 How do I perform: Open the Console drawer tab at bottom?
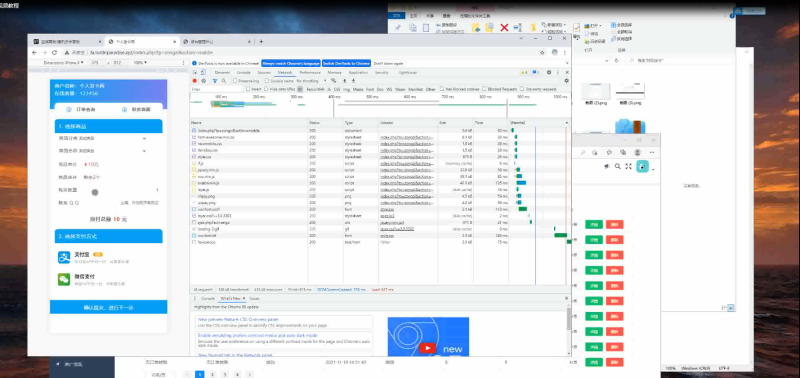tap(208, 298)
